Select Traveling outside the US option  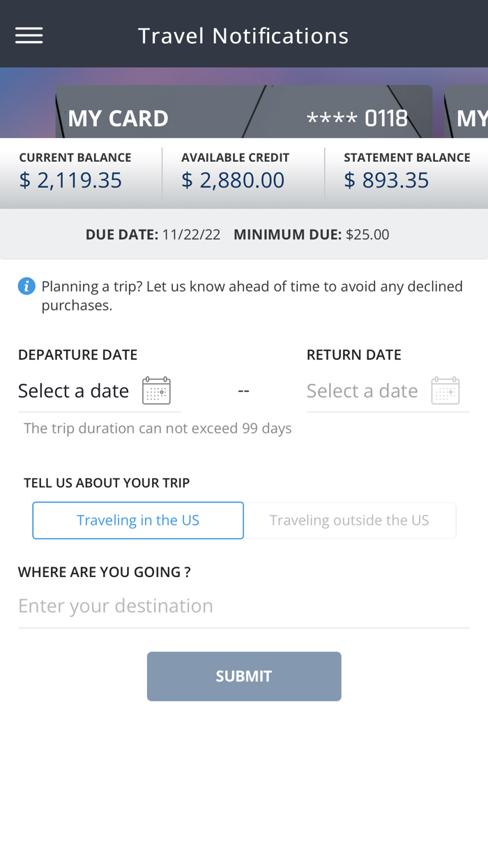pos(350,520)
